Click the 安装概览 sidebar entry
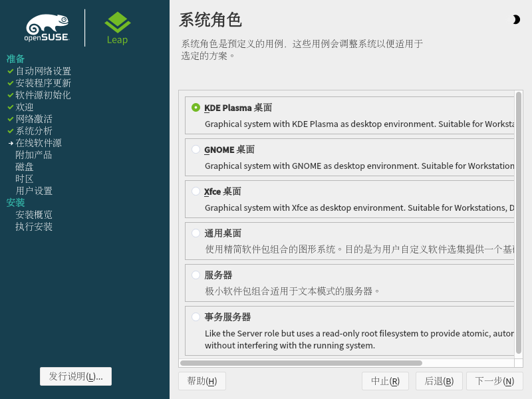This screenshot has width=532, height=399. coord(34,215)
